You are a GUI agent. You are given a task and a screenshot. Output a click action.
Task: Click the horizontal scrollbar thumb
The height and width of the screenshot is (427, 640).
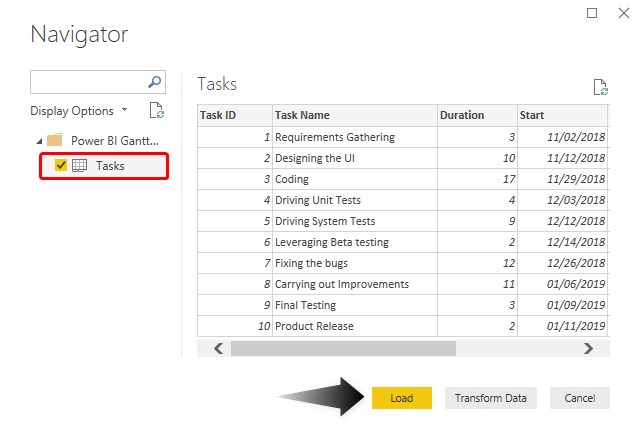click(343, 349)
